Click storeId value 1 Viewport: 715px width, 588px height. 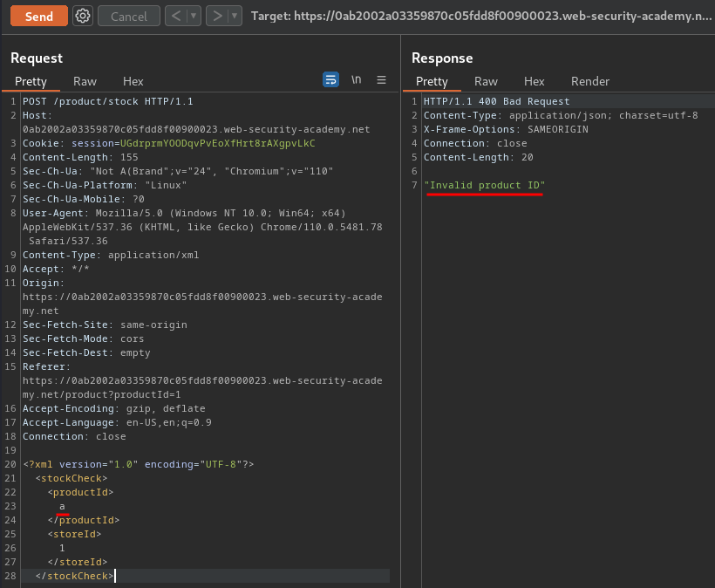62,548
